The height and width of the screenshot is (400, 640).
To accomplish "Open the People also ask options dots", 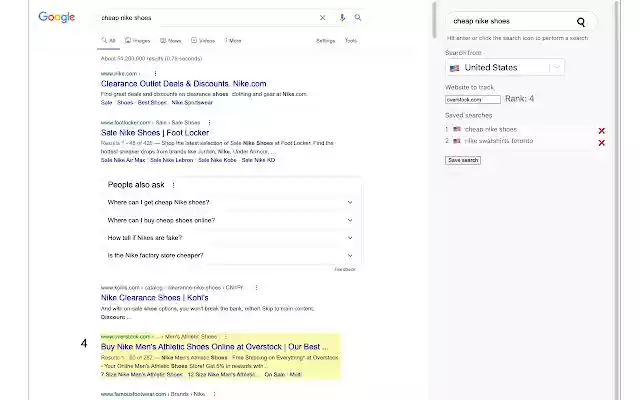I will [173, 185].
